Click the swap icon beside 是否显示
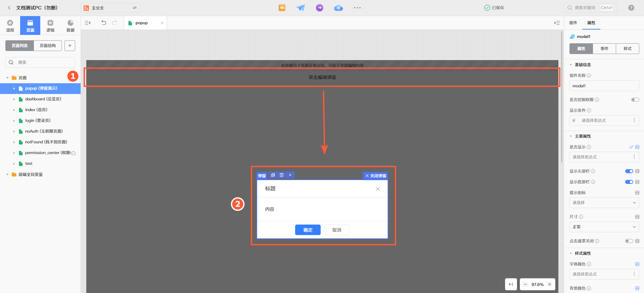The image size is (644, 293). coord(631,147)
